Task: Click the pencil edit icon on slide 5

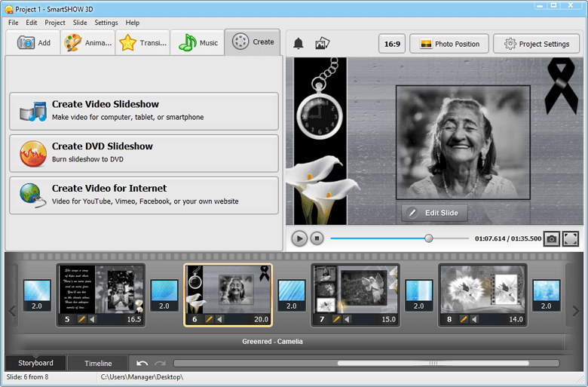Action: click(x=81, y=319)
